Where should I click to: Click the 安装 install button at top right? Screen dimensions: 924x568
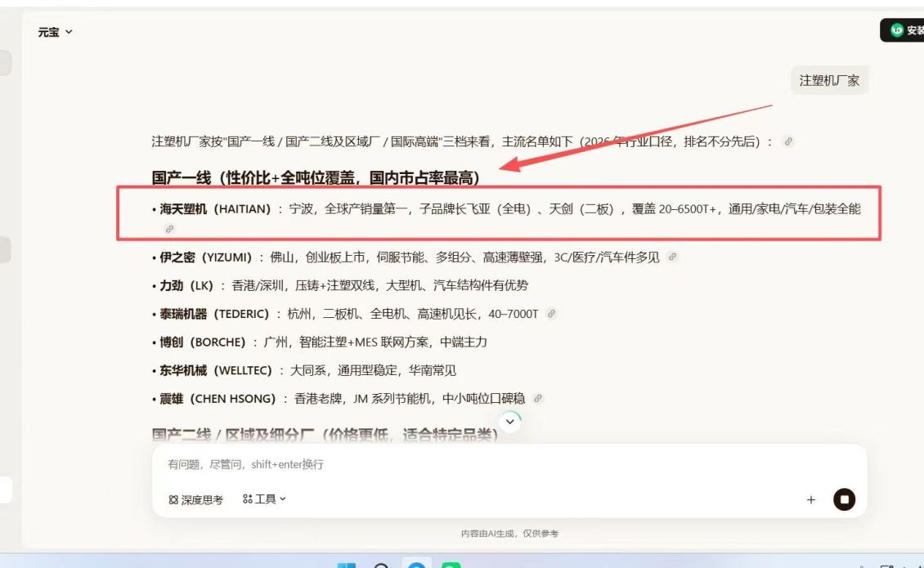click(x=903, y=30)
